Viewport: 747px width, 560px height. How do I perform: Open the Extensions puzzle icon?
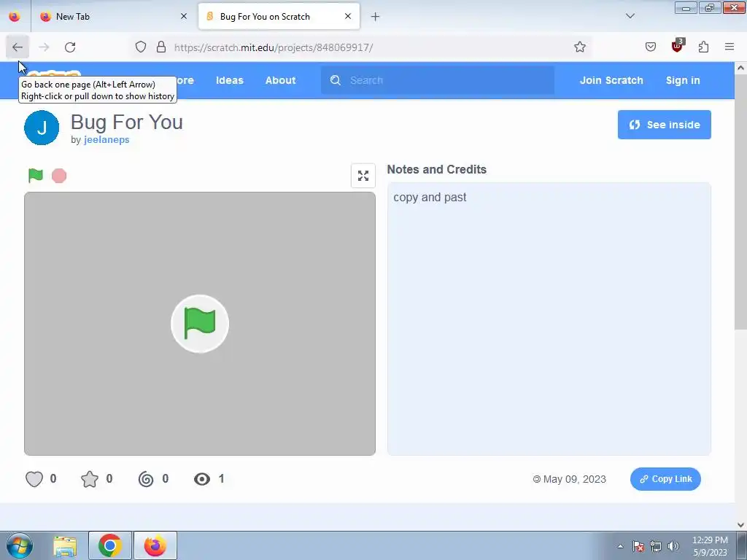[x=704, y=47]
